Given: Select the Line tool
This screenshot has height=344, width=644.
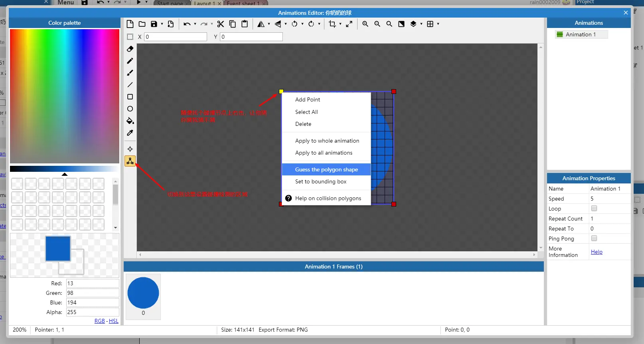Looking at the screenshot, I should 130,85.
